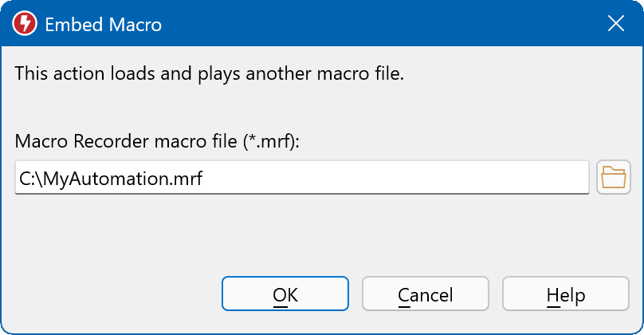The image size is (644, 335).
Task: Click the X in the title bar
Action: pos(615,24)
